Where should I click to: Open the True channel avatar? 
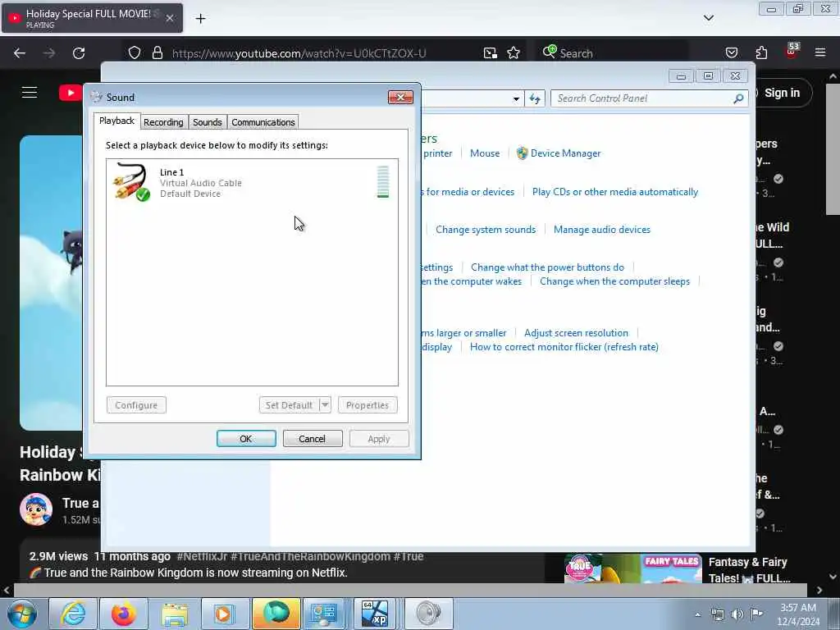(36, 509)
